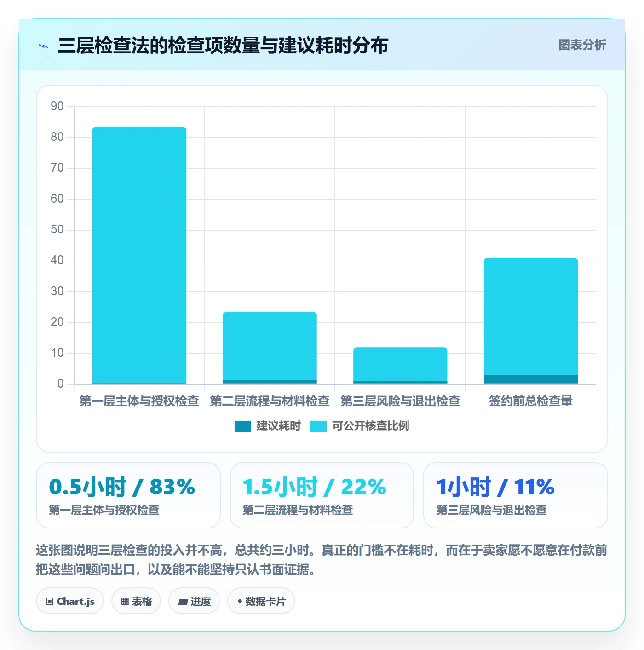This screenshot has width=644, height=650.
Task: Click the y-axis value 50
Action: (57, 230)
